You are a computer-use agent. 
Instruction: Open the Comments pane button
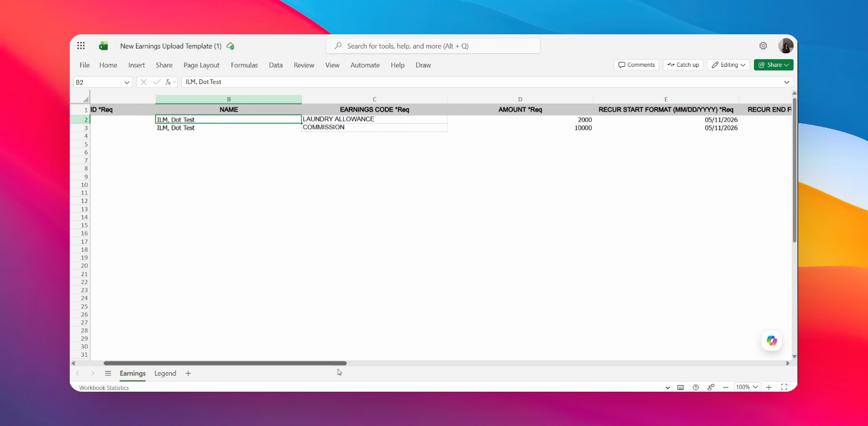[636, 65]
